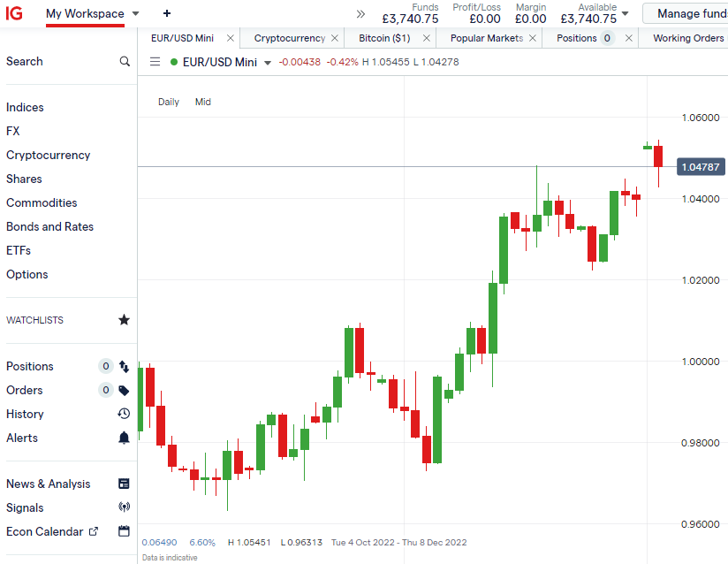Image resolution: width=728 pixels, height=564 pixels.
Task: Open Bonds and Rates in the sidebar
Action: (x=50, y=226)
